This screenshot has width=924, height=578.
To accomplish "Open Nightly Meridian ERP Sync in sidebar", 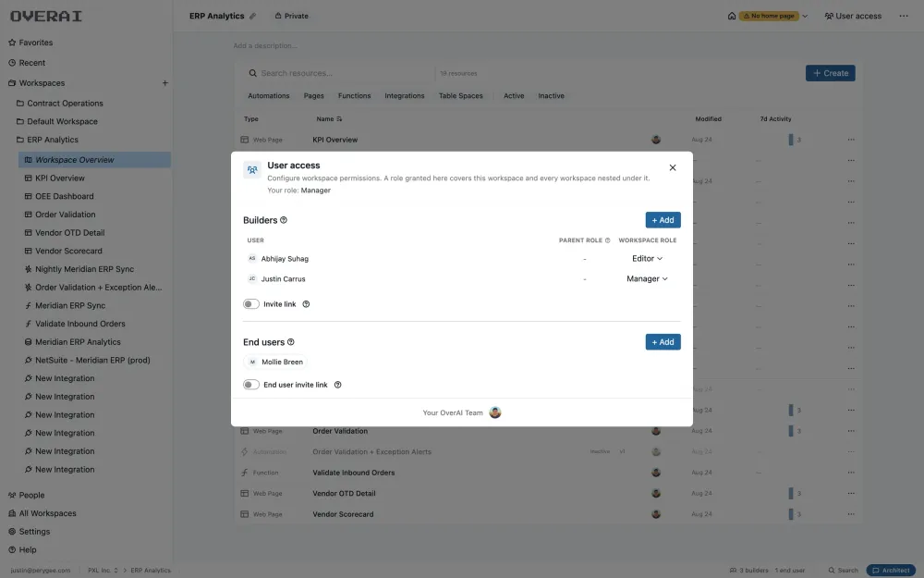I will tap(84, 269).
